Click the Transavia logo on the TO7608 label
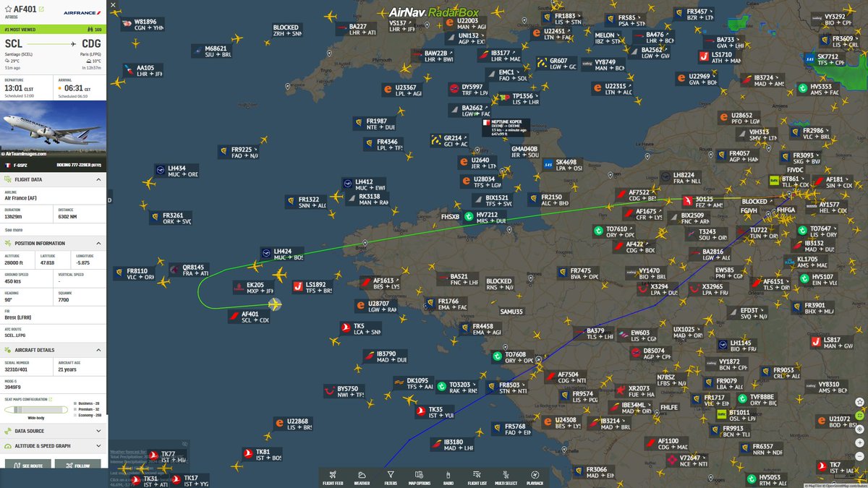The image size is (868, 488). click(497, 357)
